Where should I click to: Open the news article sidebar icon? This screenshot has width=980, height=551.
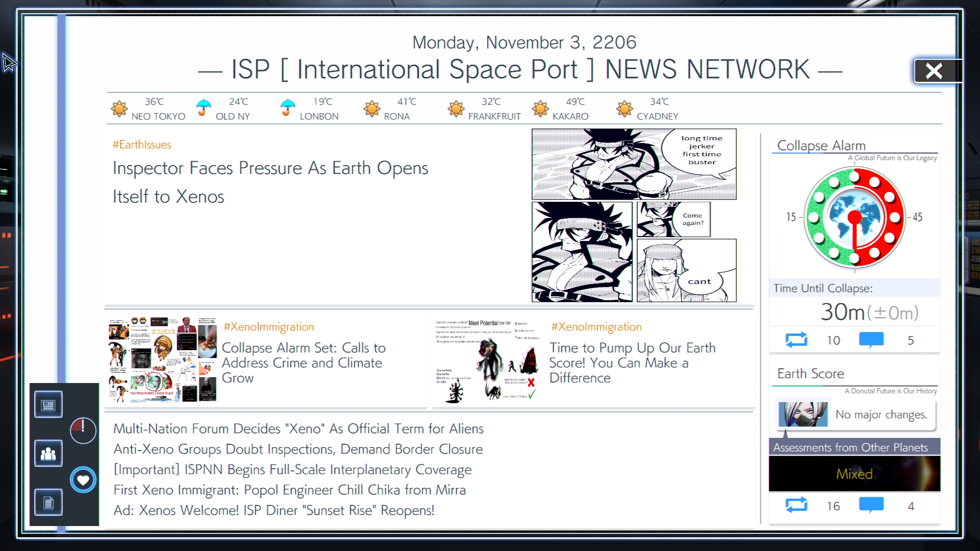point(48,405)
